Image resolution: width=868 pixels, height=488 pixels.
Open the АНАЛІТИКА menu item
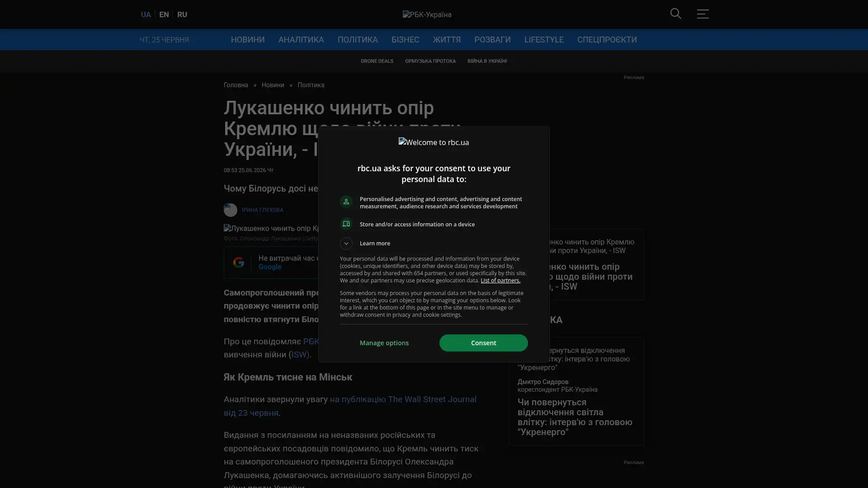click(301, 40)
